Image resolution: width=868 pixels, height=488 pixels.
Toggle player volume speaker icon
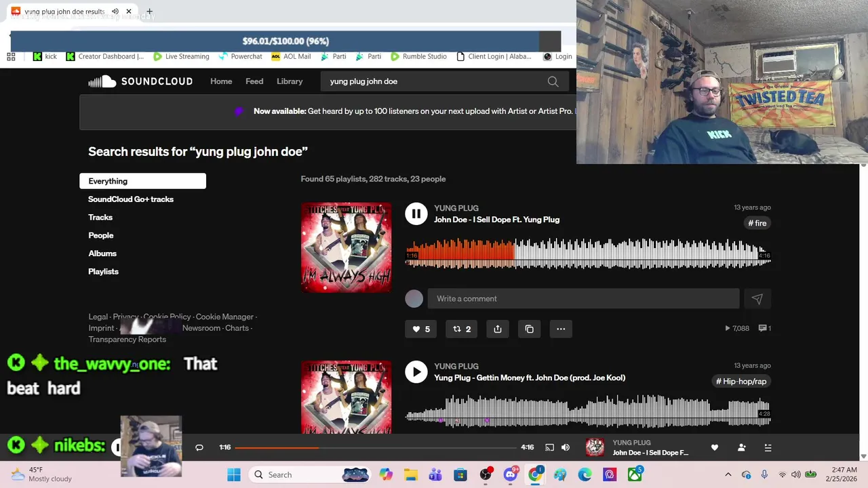[x=566, y=447]
